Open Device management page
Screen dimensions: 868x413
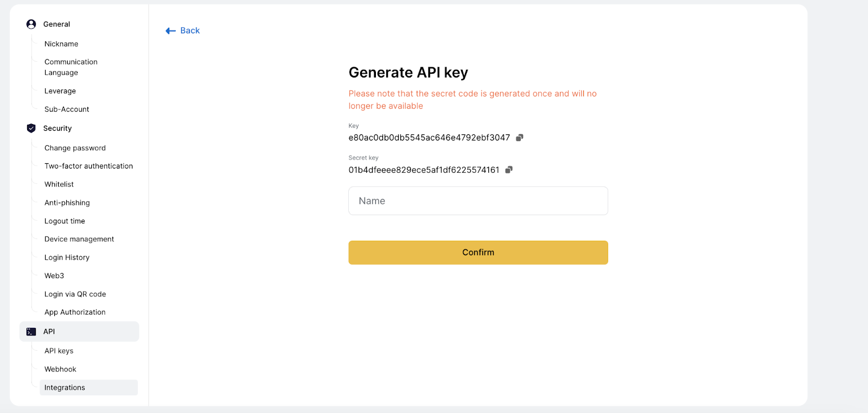(79, 239)
